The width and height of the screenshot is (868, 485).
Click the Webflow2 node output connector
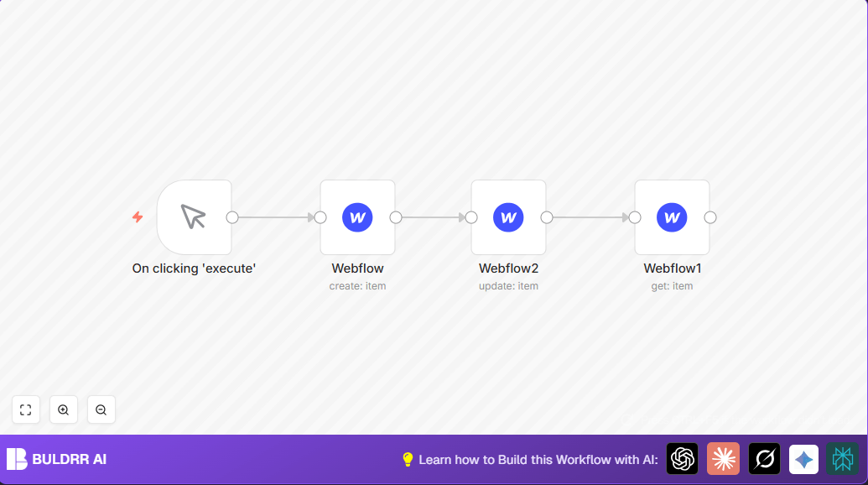(x=546, y=217)
